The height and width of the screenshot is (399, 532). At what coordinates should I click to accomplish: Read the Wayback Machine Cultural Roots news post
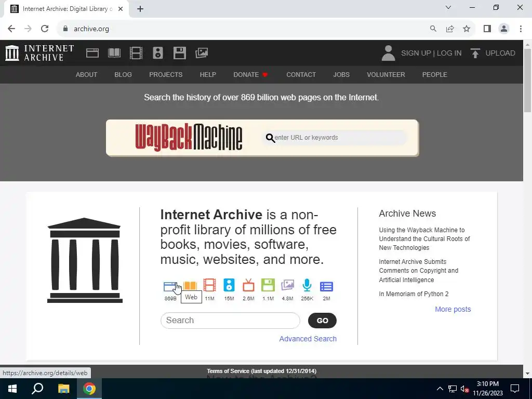pyautogui.click(x=424, y=239)
